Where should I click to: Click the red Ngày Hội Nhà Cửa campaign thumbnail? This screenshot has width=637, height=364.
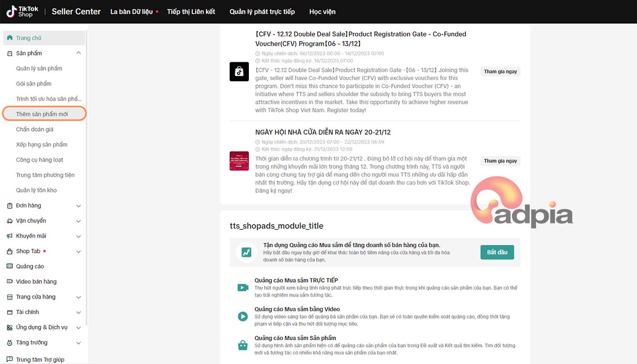[239, 161]
